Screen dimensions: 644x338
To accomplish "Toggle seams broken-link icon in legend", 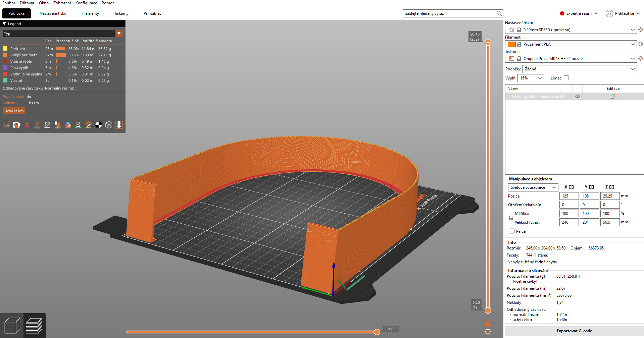I will [47, 125].
